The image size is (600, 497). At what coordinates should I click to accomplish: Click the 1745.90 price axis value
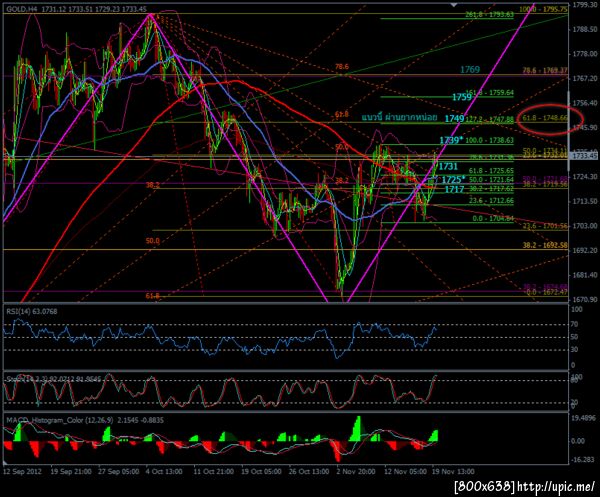pyautogui.click(x=585, y=127)
